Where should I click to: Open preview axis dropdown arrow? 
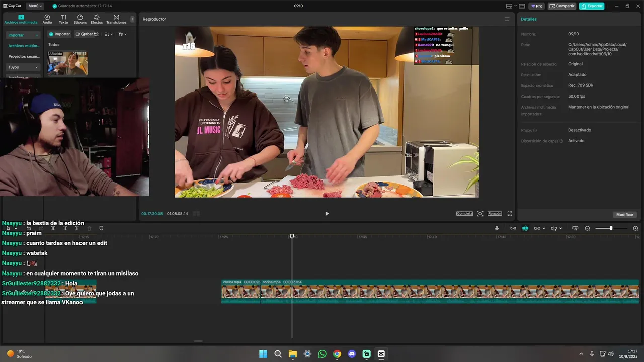click(560, 228)
